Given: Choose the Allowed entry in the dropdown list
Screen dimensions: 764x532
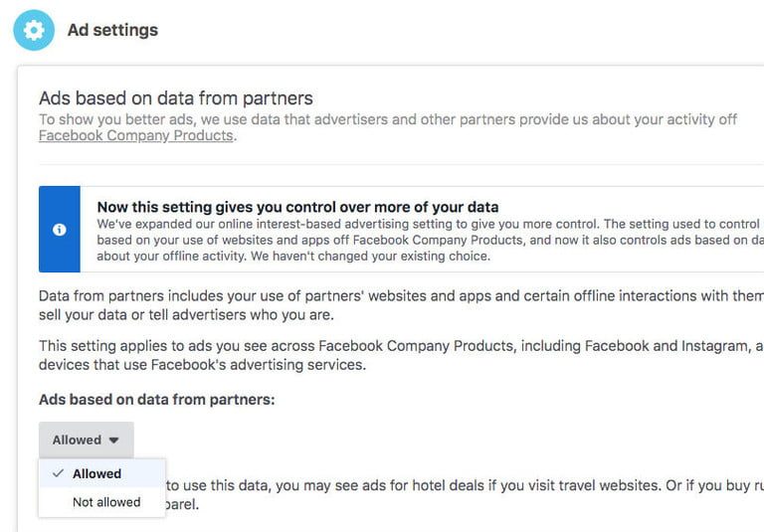Looking at the screenshot, I should 96,474.
